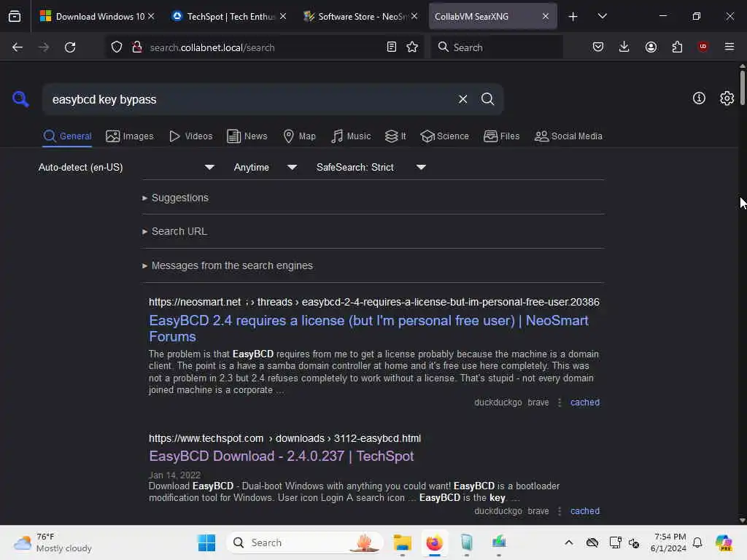
Task: Close the Download Windows 10 tab
Action: (151, 16)
